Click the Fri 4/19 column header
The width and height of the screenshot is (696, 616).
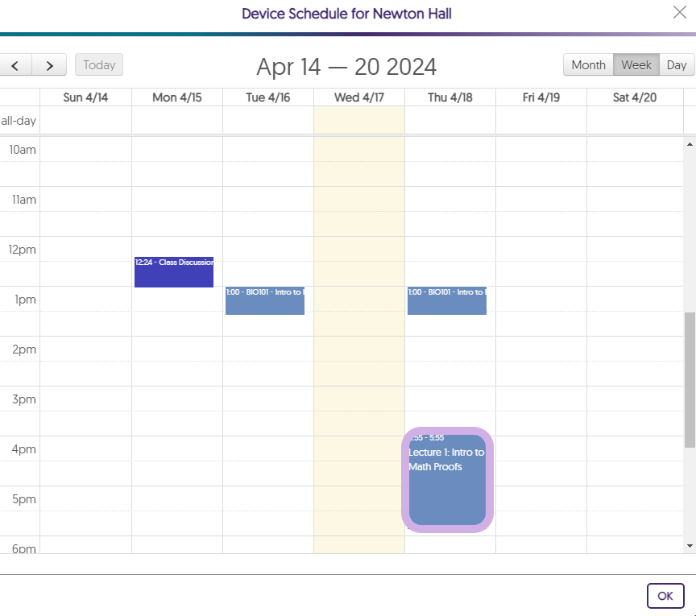coord(541,97)
